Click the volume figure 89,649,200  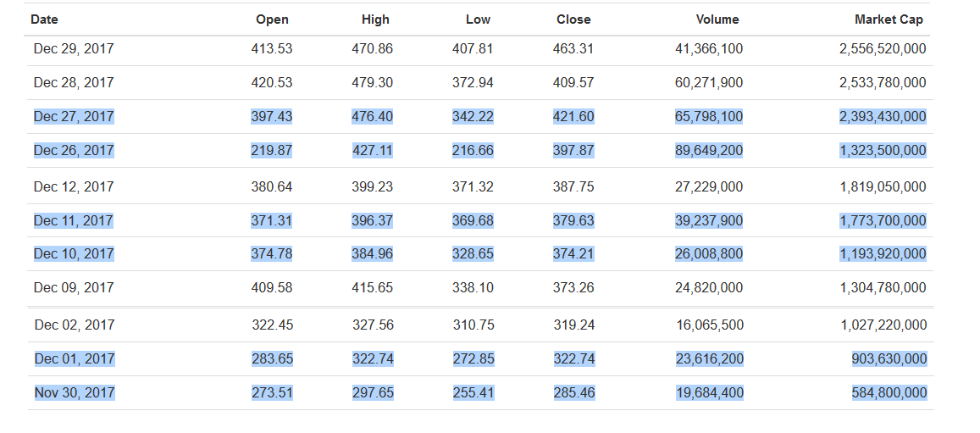coord(709,151)
